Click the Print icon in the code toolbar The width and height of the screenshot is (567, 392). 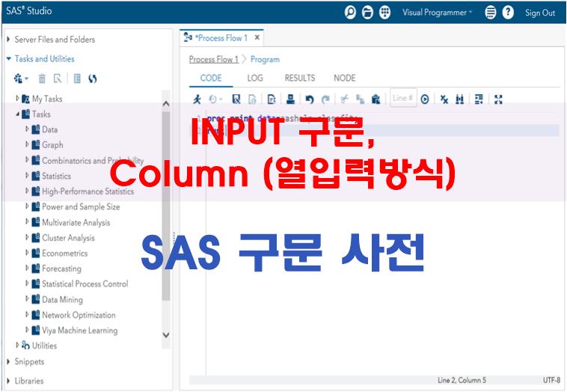point(290,99)
